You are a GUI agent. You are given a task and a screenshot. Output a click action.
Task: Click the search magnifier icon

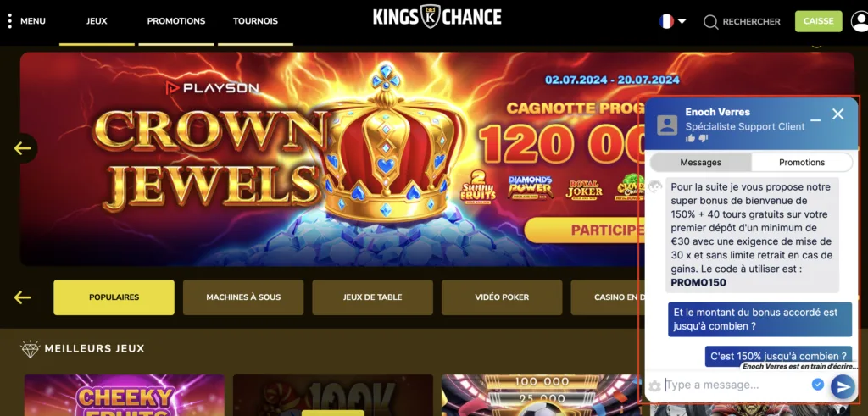point(711,21)
